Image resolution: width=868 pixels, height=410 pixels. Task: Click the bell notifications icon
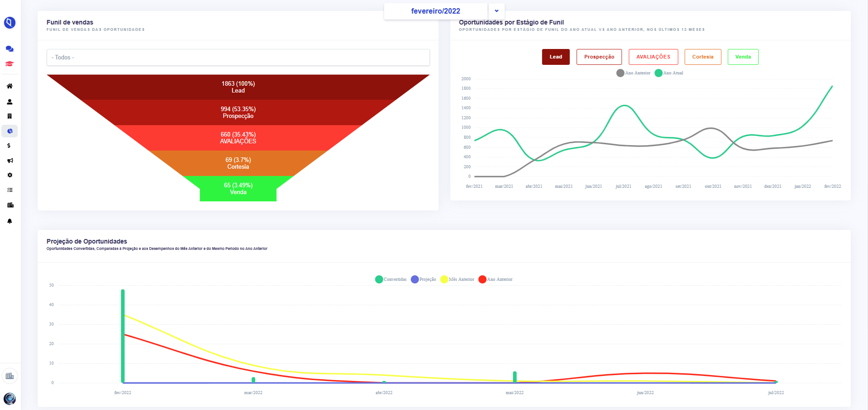10,221
